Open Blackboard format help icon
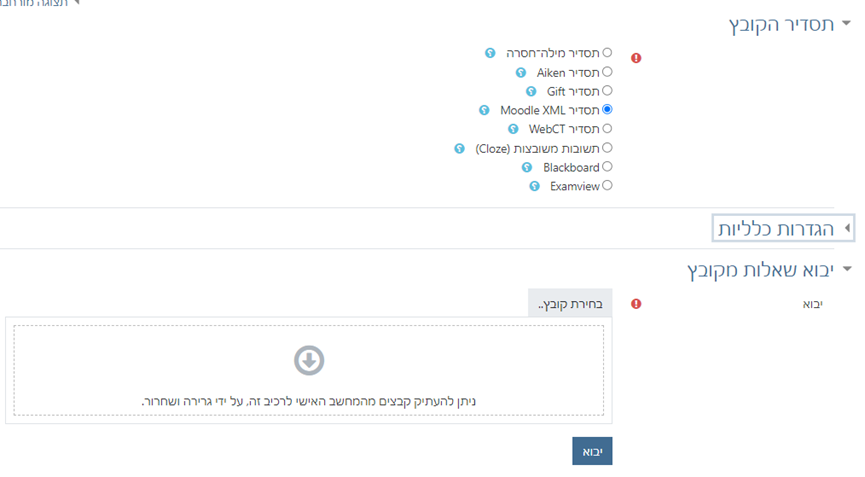 click(x=528, y=167)
